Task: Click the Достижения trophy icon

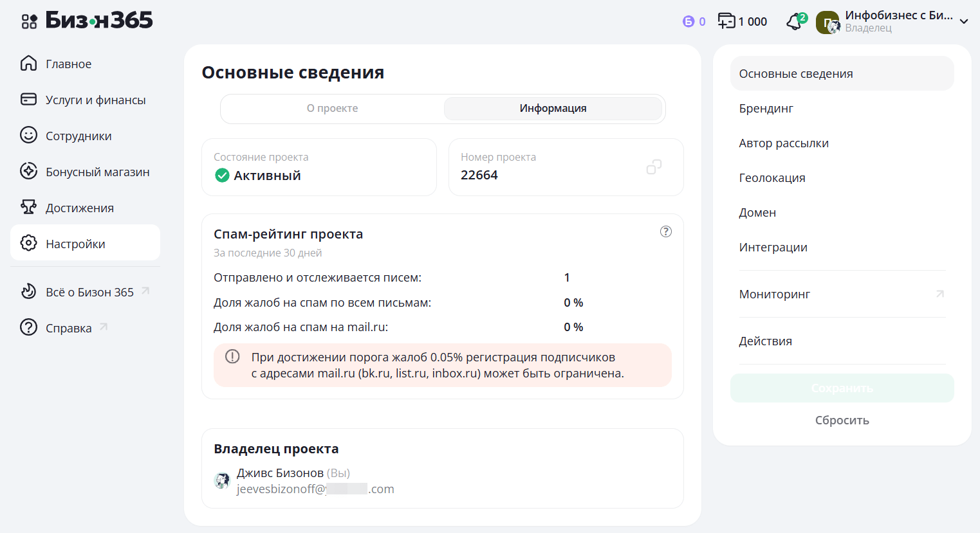Action: click(x=28, y=208)
